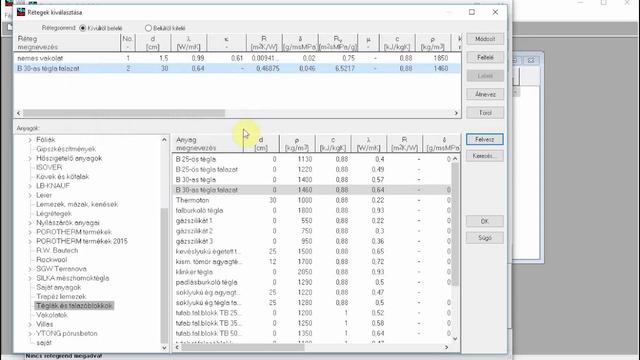This screenshot has width=640, height=360.
Task: Click the 'Anyag megnevezés' column header
Action: click(208, 144)
